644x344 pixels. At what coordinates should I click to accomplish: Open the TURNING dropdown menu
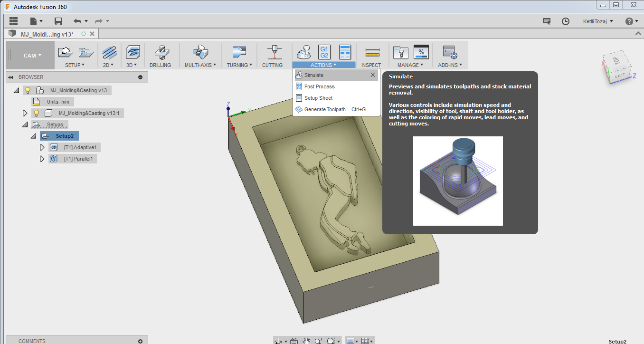coord(238,65)
